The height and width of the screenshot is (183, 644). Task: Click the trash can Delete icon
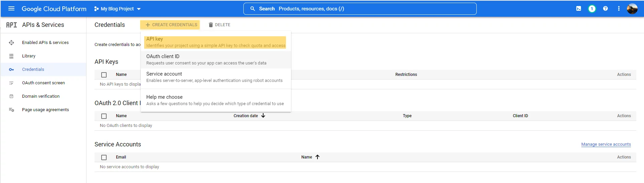(211, 25)
